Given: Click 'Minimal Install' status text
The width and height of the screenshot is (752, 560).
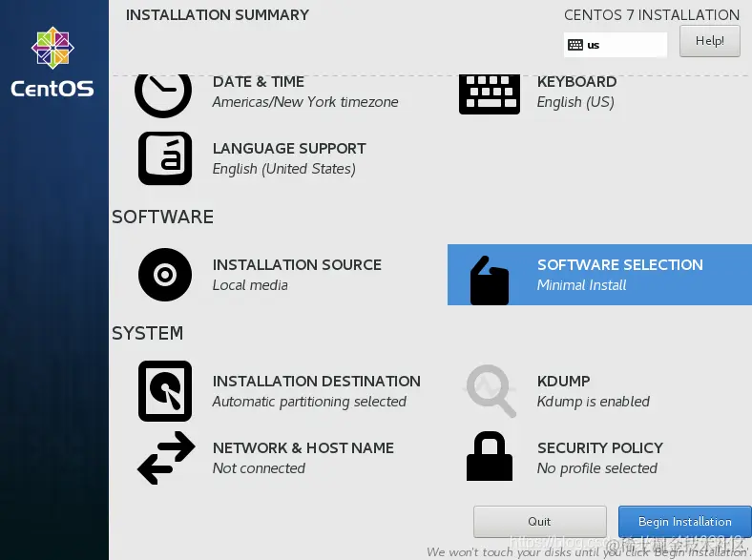Looking at the screenshot, I should 582,285.
